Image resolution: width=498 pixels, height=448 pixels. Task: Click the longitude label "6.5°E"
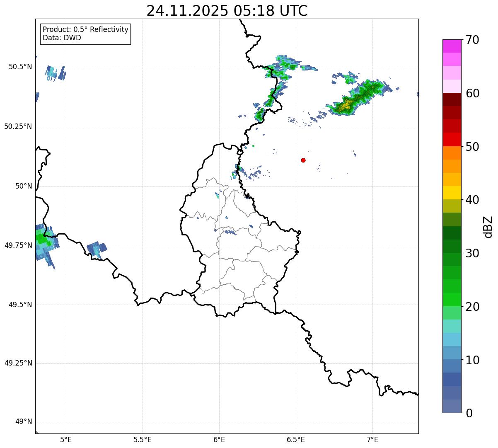[x=296, y=440]
